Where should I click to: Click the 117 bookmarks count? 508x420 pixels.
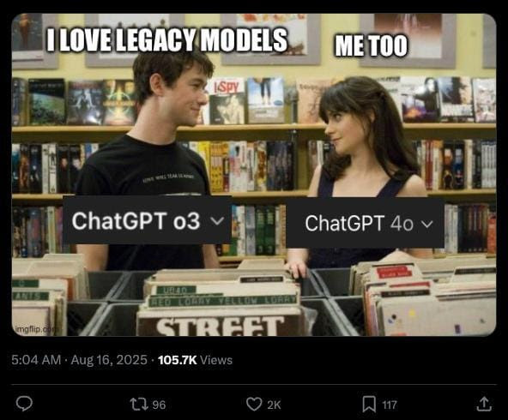click(389, 405)
